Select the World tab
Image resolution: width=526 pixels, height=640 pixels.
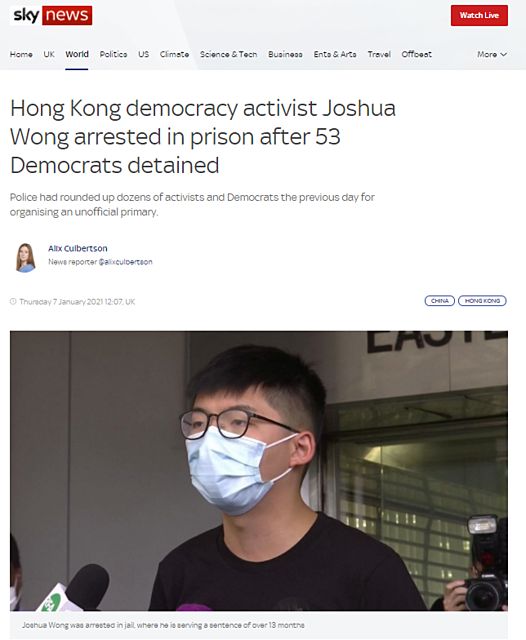click(x=77, y=54)
